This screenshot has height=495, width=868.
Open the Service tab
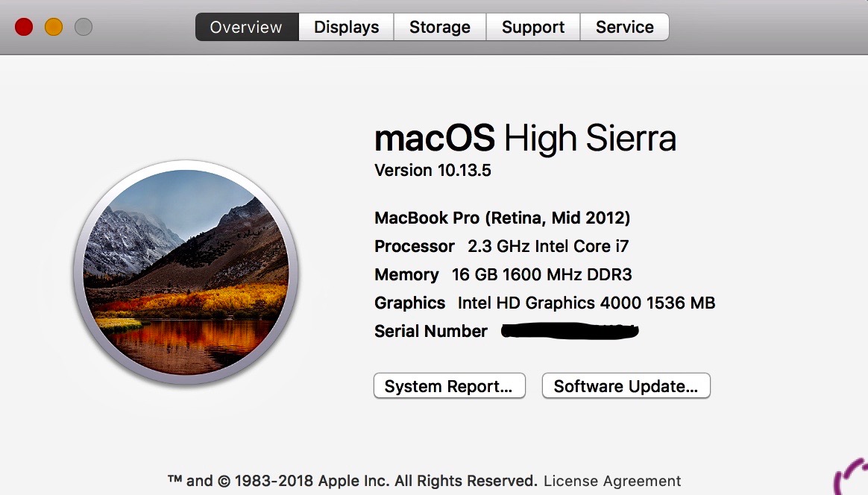(624, 27)
